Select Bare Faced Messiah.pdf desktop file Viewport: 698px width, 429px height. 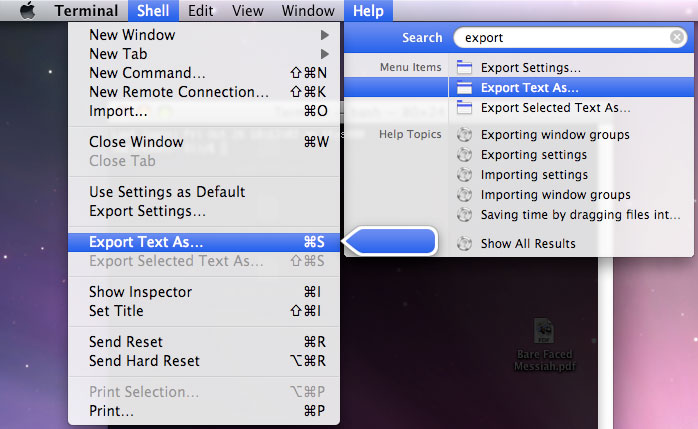tap(544, 346)
